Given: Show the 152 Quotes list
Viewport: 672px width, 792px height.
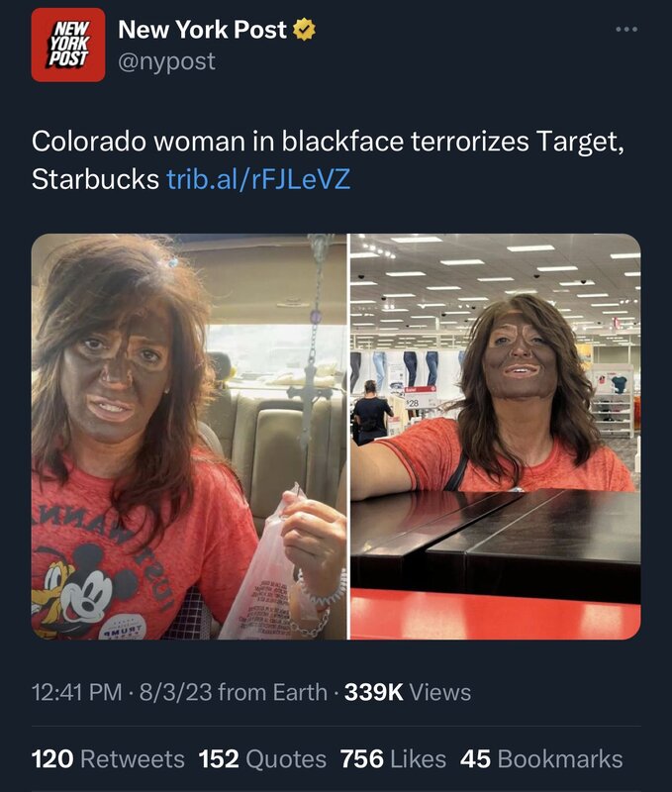Looking at the screenshot, I should click(x=262, y=759).
